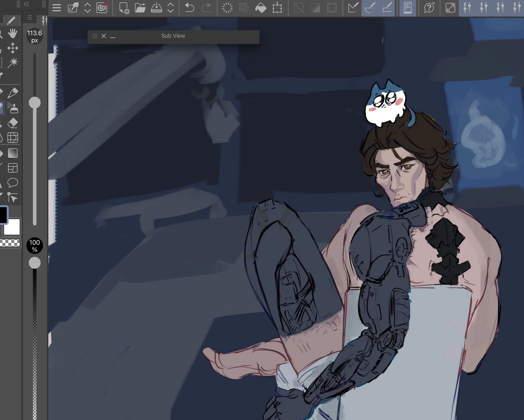
Task: Toggle full screen expand icon
Action: coord(450,8)
